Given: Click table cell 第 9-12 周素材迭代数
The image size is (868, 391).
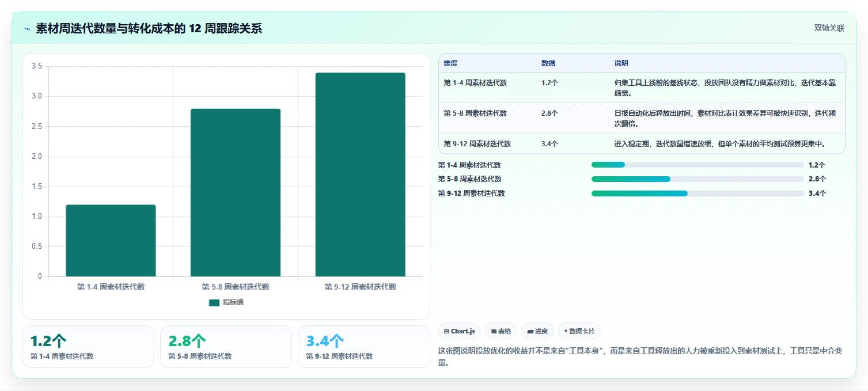Looking at the screenshot, I should coord(477,144).
